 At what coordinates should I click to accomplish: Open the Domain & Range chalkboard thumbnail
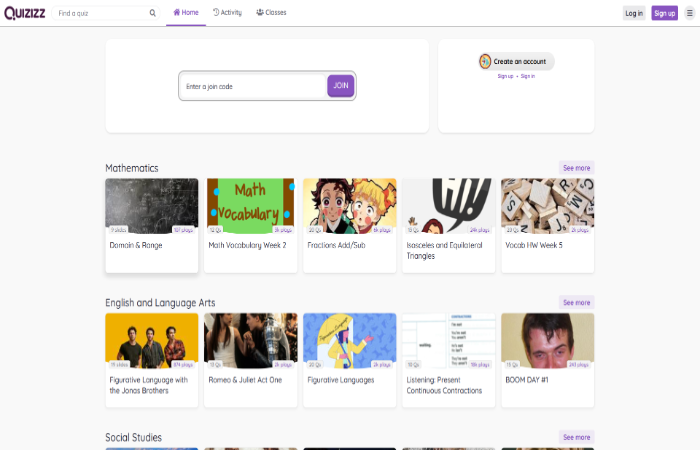[x=152, y=206]
